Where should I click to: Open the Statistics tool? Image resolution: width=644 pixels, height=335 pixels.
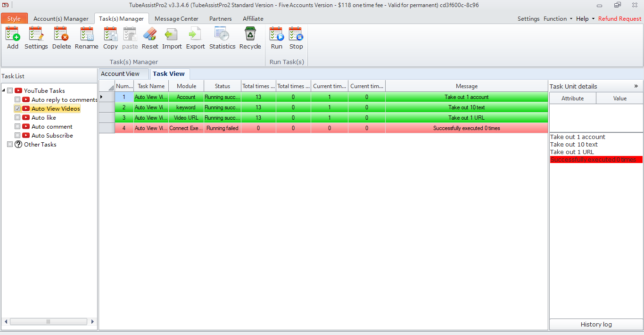(x=222, y=35)
